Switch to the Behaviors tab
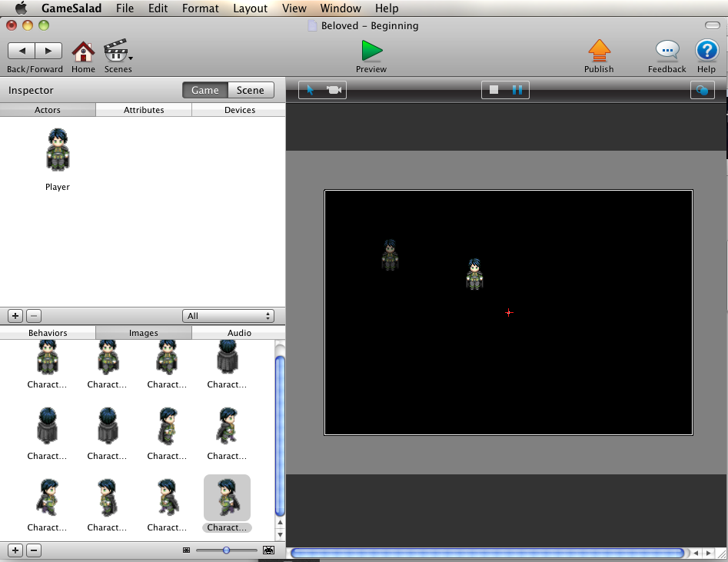 [48, 333]
